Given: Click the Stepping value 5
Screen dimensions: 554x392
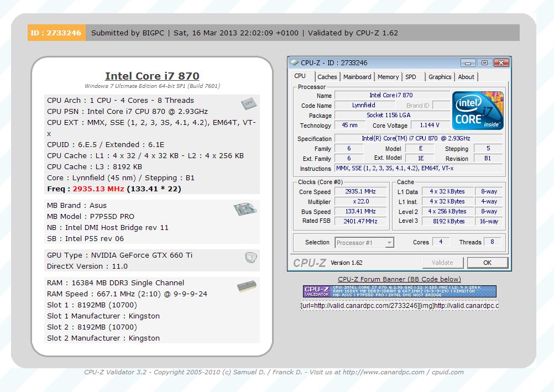Looking at the screenshot, I should click(x=488, y=149).
